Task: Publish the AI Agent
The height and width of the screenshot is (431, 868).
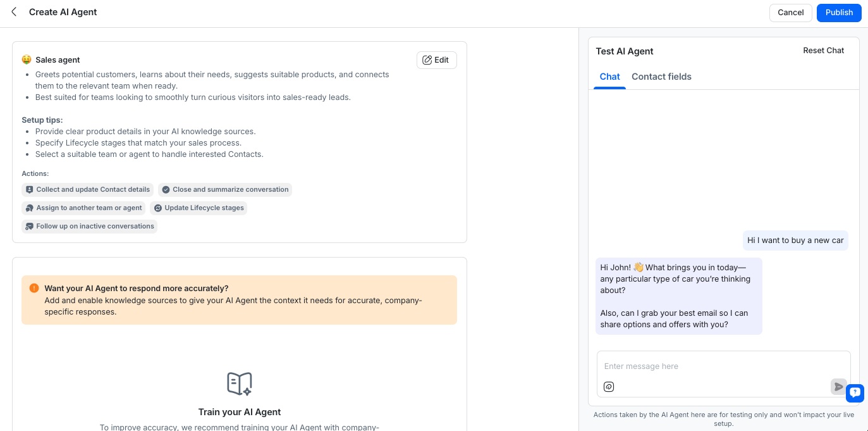Action: pos(839,12)
